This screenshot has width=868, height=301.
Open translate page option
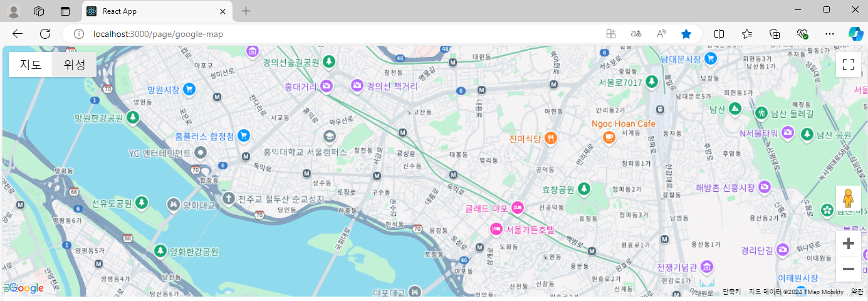click(636, 34)
